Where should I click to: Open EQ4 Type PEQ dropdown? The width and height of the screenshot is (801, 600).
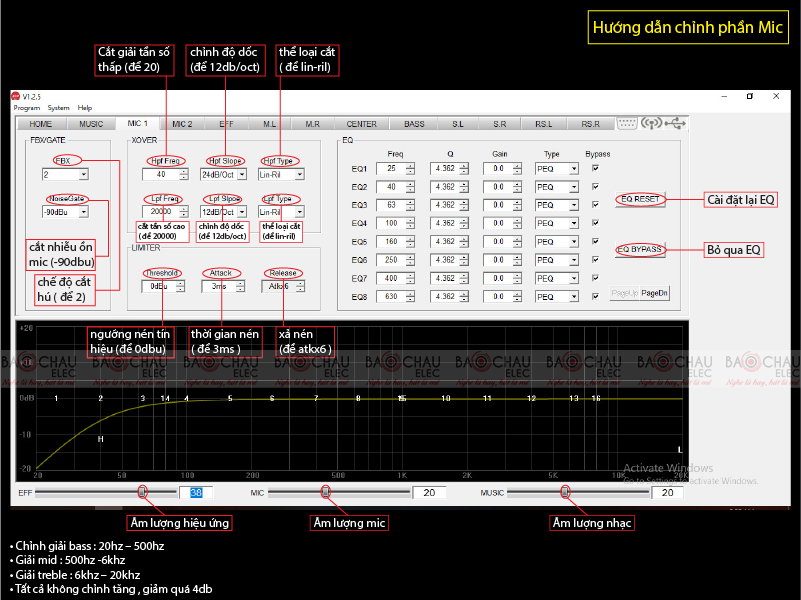(x=574, y=223)
